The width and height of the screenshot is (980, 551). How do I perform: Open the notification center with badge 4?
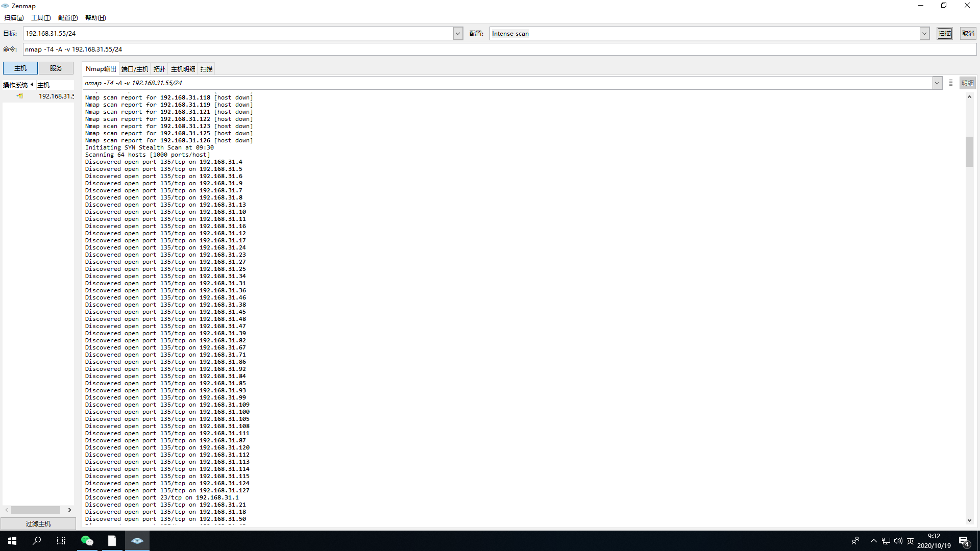click(x=964, y=541)
